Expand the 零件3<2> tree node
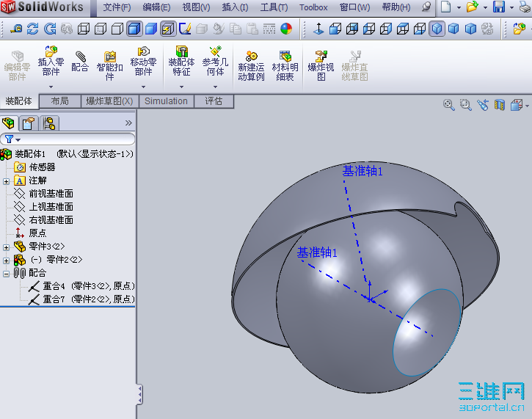The width and height of the screenshot is (532, 419). pyautogui.click(x=6, y=247)
